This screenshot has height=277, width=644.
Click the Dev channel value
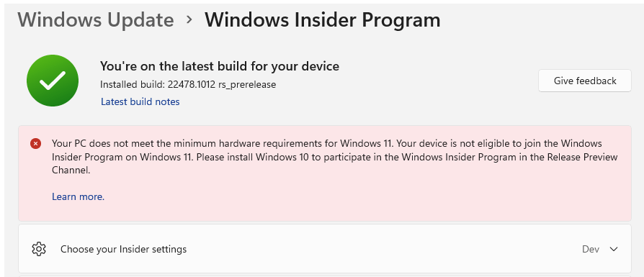point(591,249)
